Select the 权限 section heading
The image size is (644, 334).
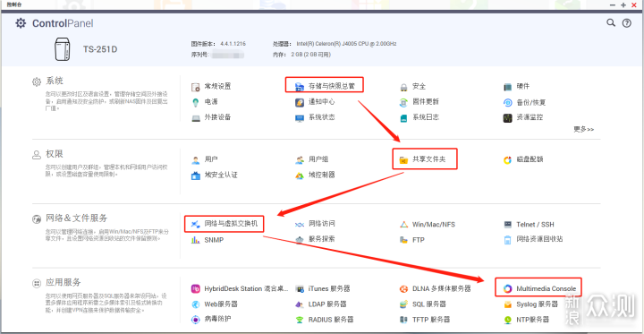55,154
